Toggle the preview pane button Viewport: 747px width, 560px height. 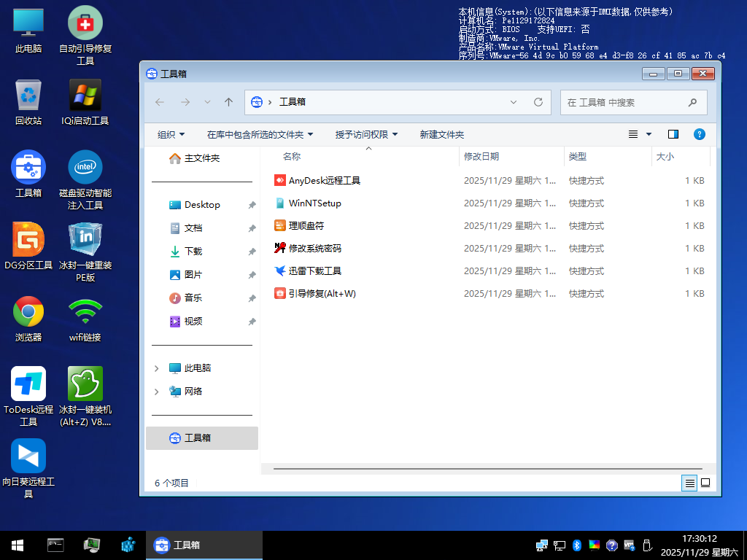673,134
